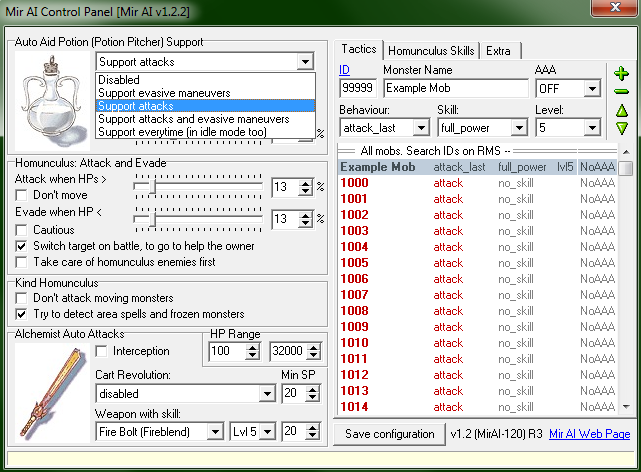
Task: Choose Support attacks and evasive maneuvers
Action: coord(206,119)
